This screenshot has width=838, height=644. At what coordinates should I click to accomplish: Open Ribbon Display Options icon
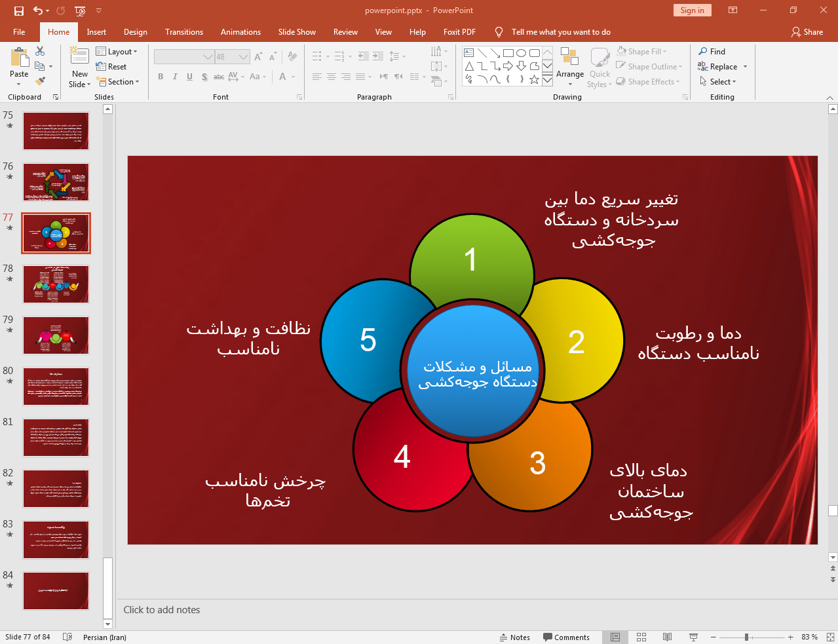click(733, 10)
